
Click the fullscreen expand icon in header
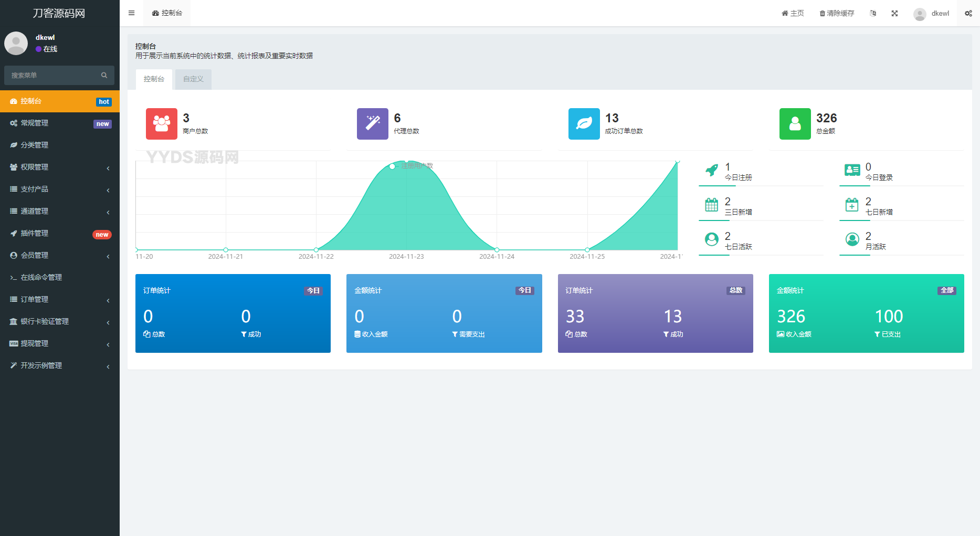pyautogui.click(x=894, y=13)
